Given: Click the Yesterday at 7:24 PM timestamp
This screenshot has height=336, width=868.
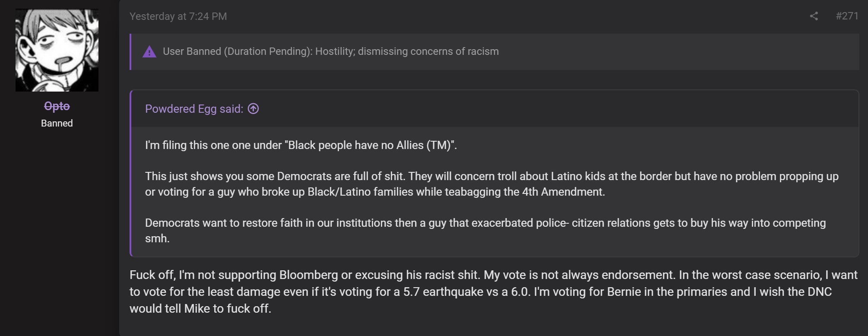Looking at the screenshot, I should (x=178, y=16).
